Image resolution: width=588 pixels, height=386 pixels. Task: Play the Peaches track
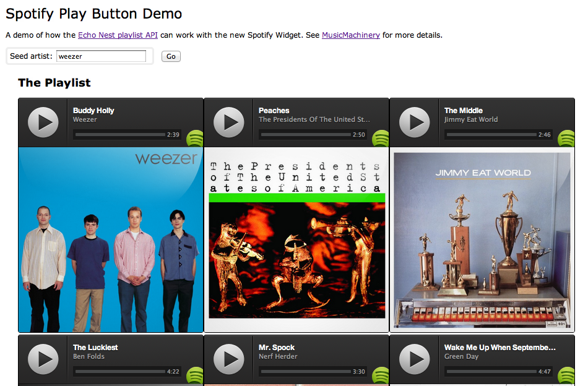point(229,122)
